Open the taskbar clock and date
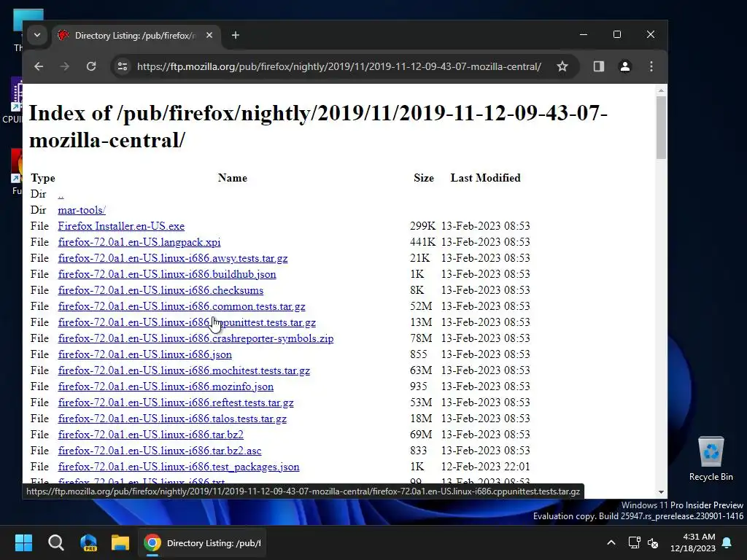The image size is (747, 560). click(x=693, y=542)
